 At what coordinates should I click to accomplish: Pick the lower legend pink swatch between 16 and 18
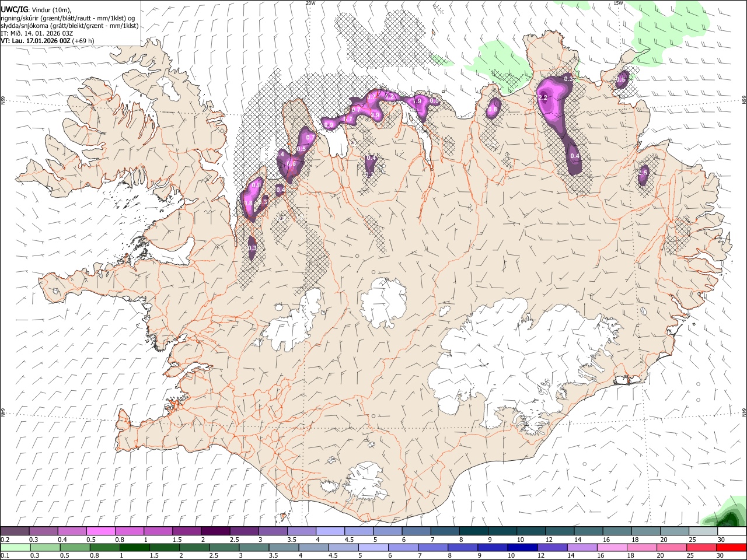(611, 547)
